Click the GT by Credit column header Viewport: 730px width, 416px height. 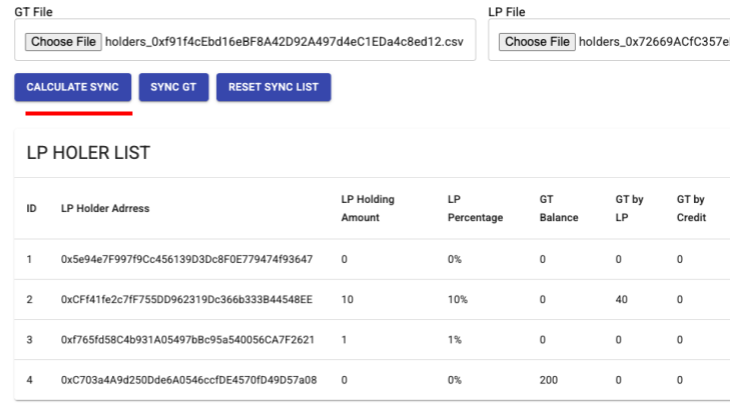click(691, 208)
